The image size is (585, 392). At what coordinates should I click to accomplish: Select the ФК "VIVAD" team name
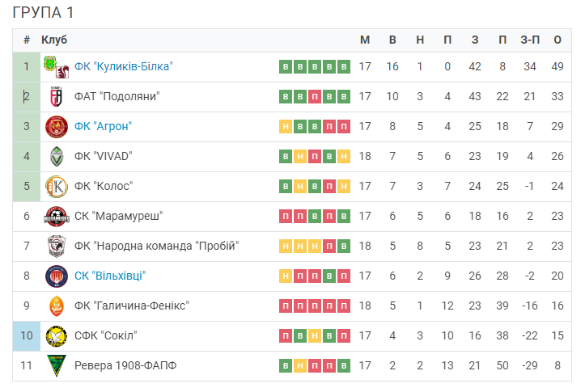coord(104,156)
